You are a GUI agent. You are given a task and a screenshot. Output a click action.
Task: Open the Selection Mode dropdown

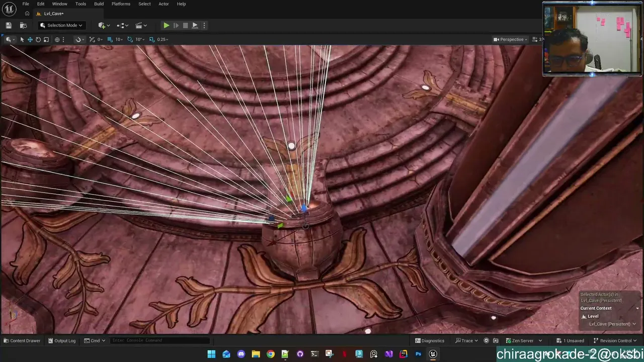click(61, 25)
